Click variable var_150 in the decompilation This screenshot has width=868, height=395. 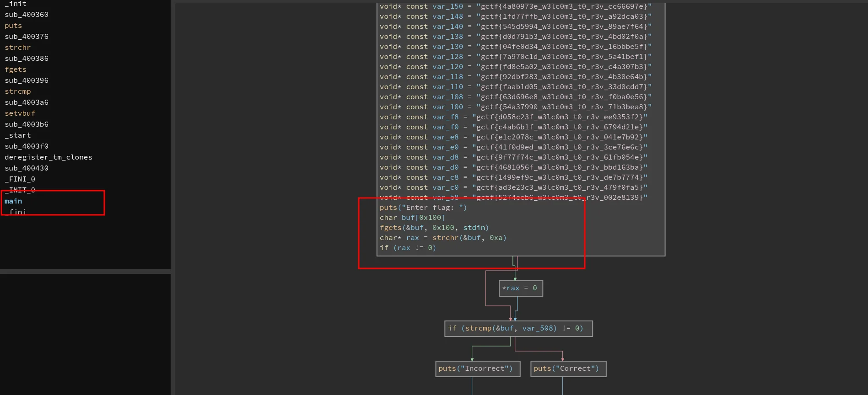point(447,6)
